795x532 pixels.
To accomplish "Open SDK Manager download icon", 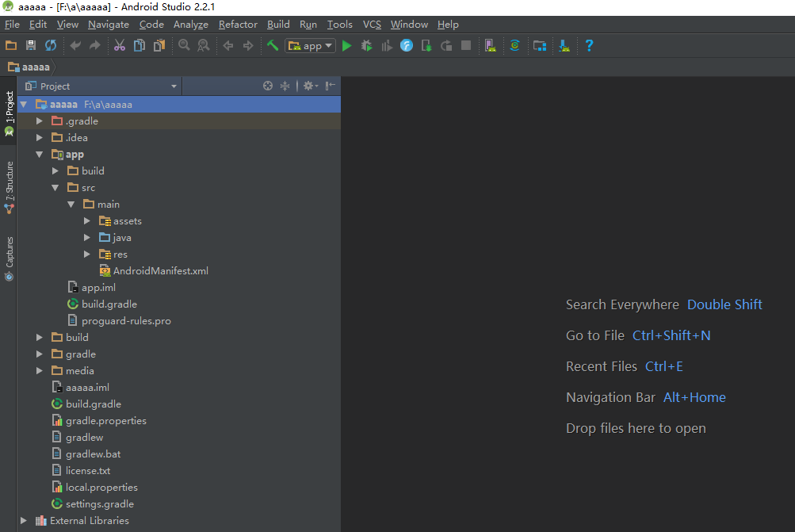I will (x=564, y=46).
